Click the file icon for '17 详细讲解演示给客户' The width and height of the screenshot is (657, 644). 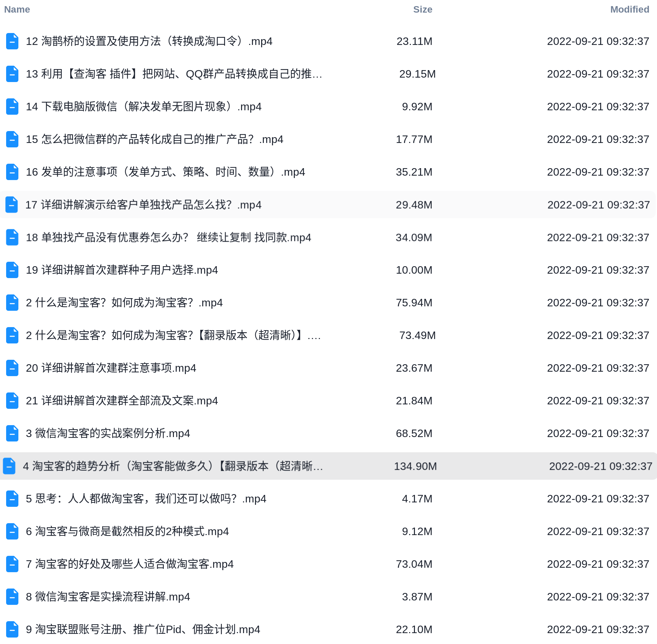coord(12,205)
